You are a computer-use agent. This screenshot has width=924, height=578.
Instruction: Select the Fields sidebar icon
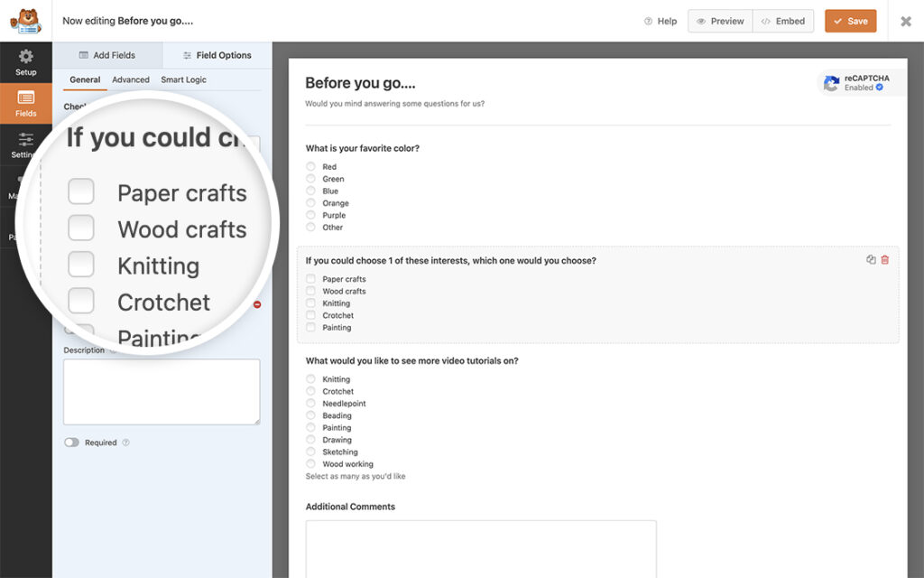[25, 102]
